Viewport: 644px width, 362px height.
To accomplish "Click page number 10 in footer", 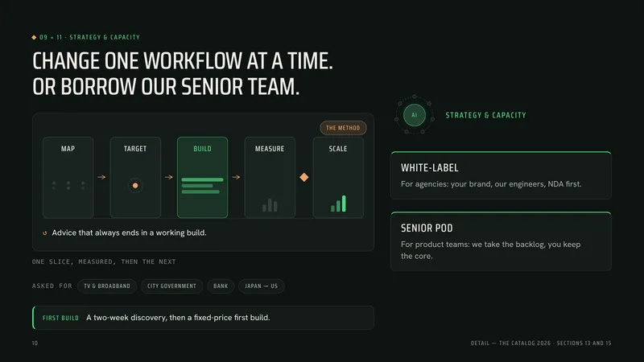I will click(35, 343).
